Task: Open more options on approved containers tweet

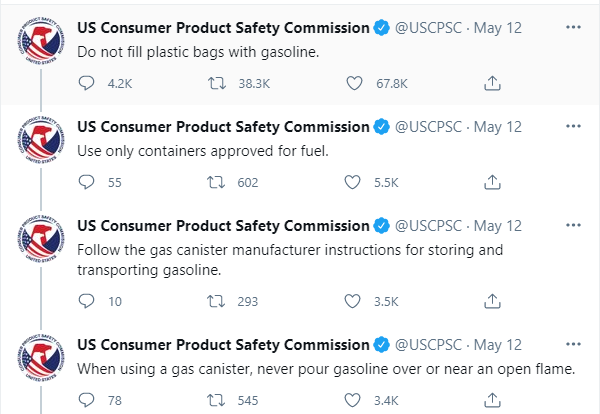Action: point(573,126)
